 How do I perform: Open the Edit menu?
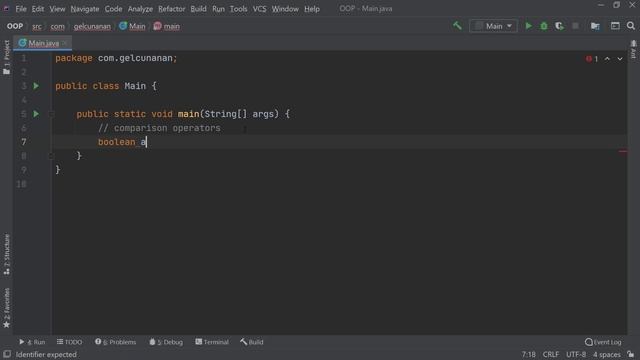pos(38,9)
